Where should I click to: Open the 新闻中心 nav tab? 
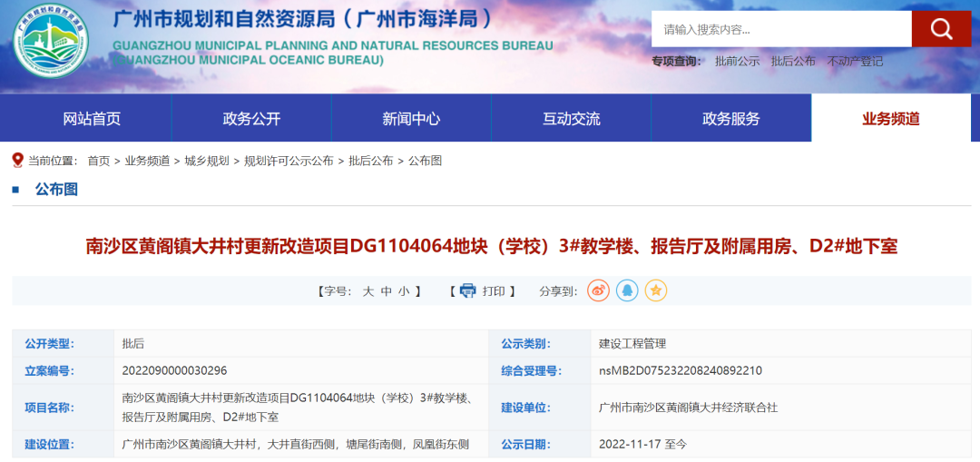coord(411,118)
